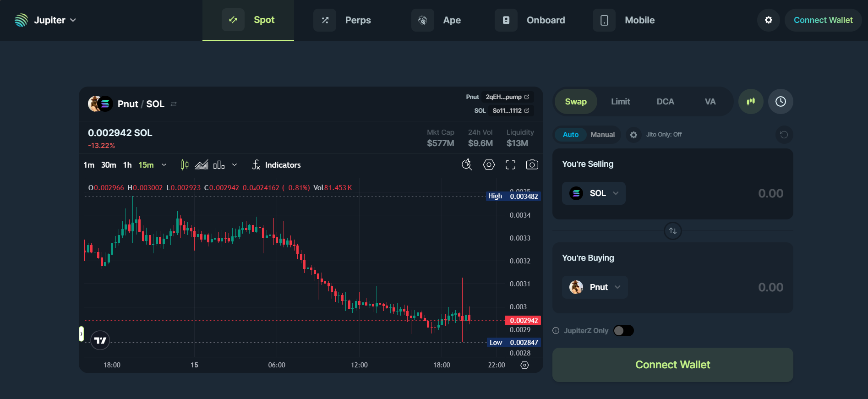Click the JupiterZ Only info icon

coord(556,331)
